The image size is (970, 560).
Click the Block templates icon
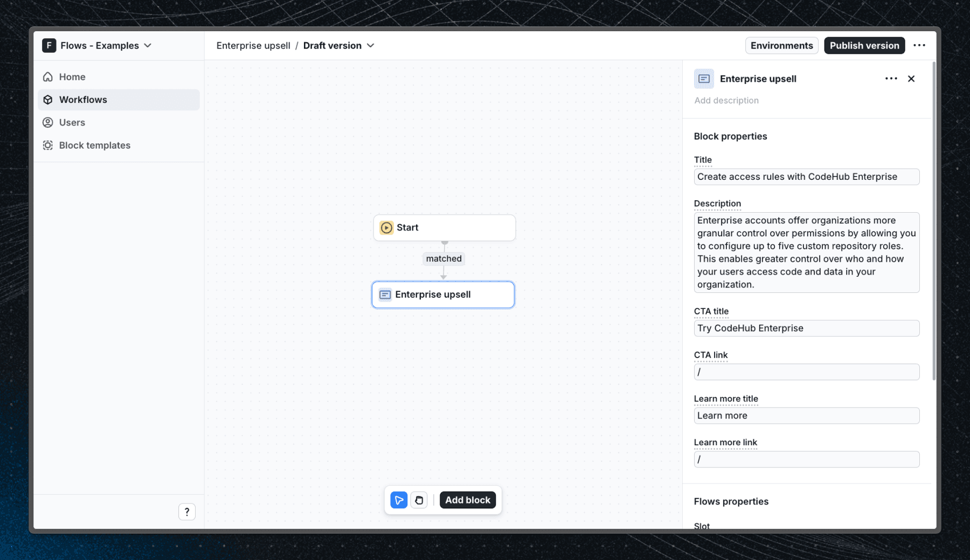pos(47,145)
